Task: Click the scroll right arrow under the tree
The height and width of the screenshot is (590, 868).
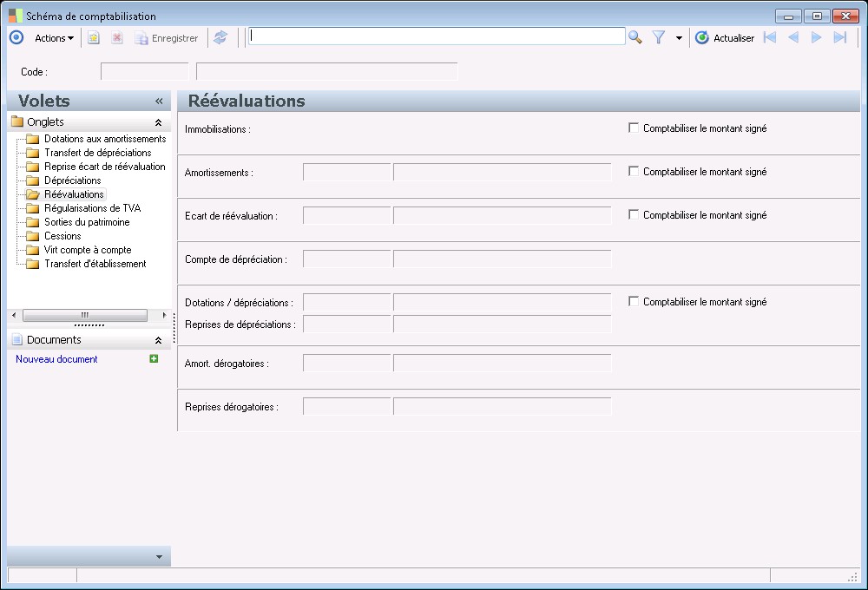Action: pos(164,315)
